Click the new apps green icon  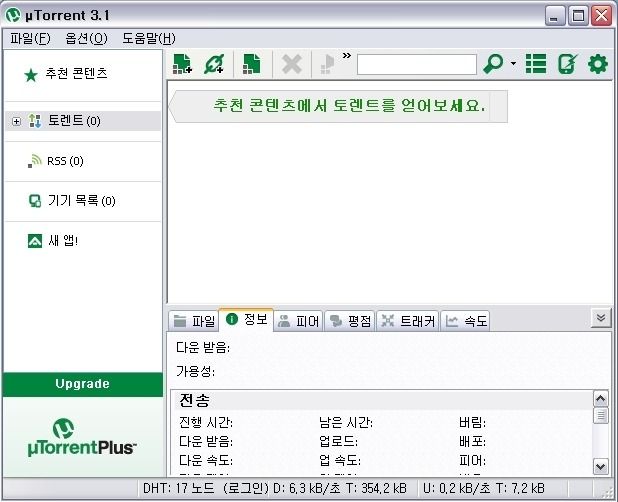pyautogui.click(x=35, y=241)
